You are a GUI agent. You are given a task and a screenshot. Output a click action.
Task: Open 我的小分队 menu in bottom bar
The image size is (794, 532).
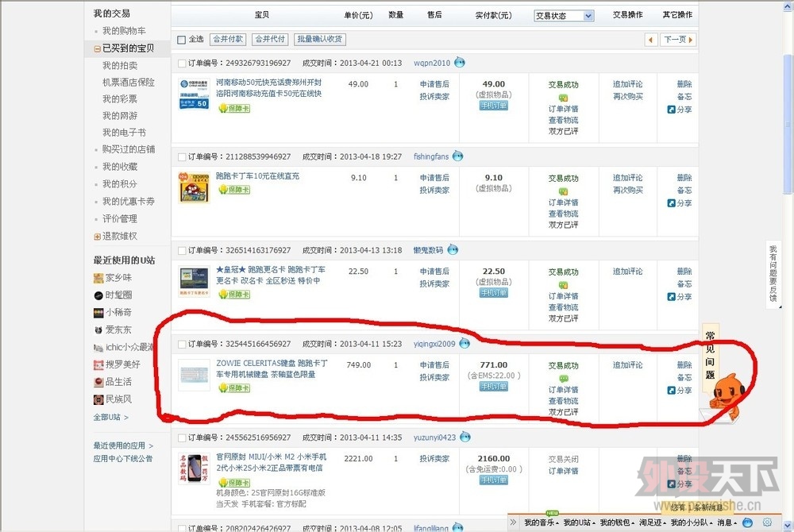692,522
